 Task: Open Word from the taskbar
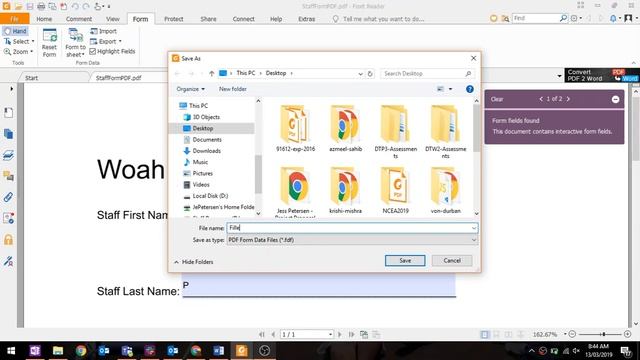click(218, 351)
